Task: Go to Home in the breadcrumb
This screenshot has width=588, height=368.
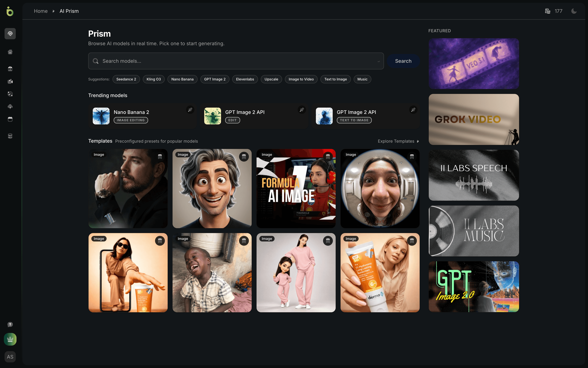Action: tap(41, 11)
